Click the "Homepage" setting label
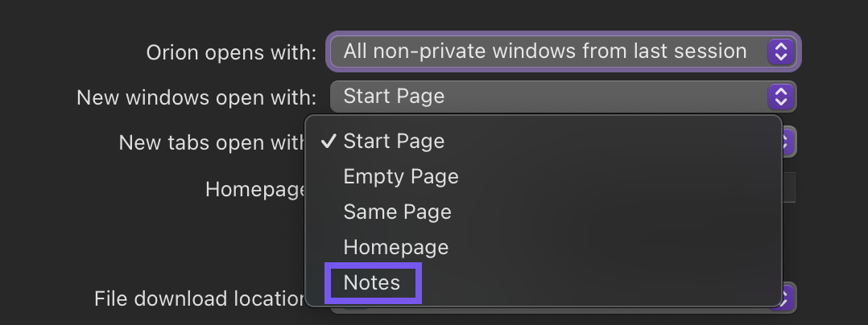This screenshot has height=325, width=868. click(x=255, y=189)
